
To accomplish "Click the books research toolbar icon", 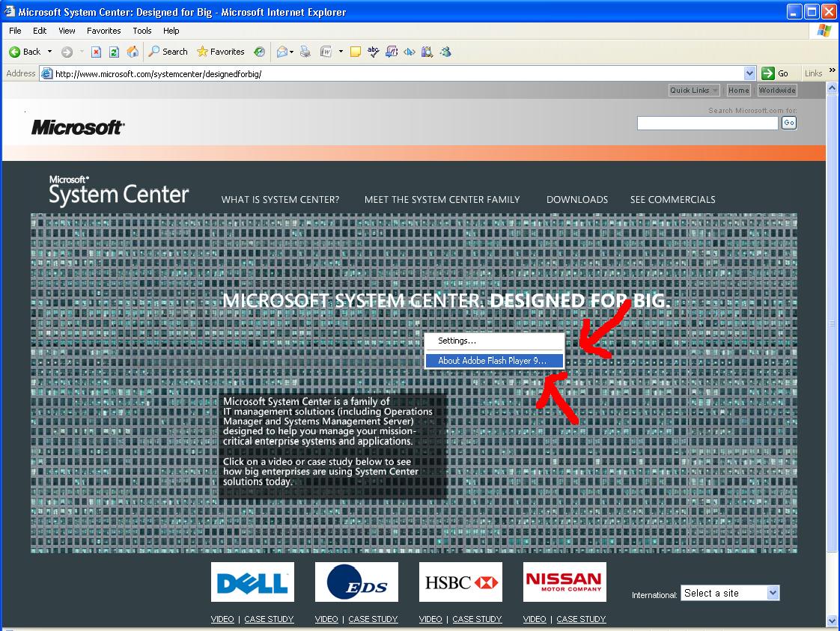I will (427, 52).
